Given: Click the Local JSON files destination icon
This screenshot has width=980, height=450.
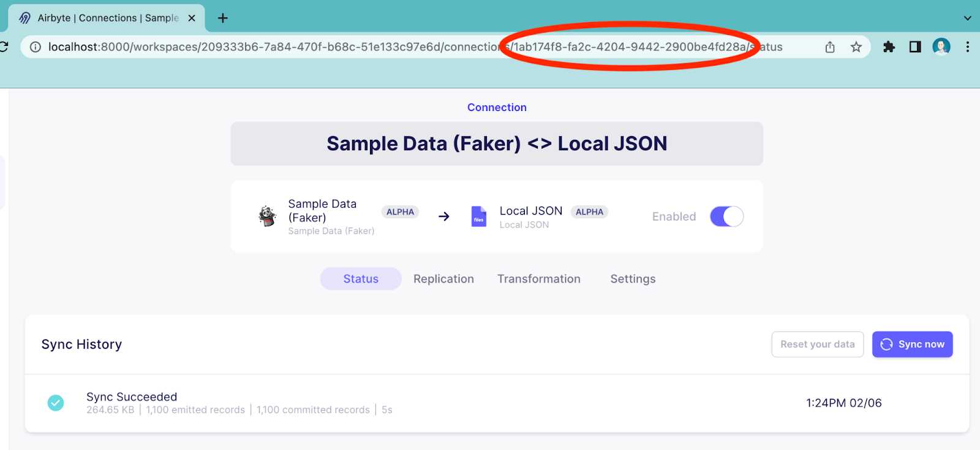Looking at the screenshot, I should (478, 216).
